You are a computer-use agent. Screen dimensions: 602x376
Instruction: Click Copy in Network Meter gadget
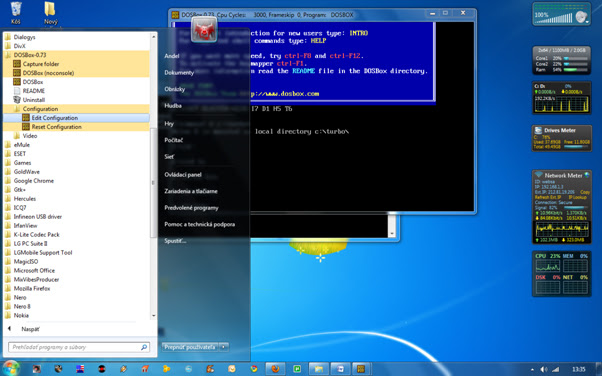(x=585, y=192)
